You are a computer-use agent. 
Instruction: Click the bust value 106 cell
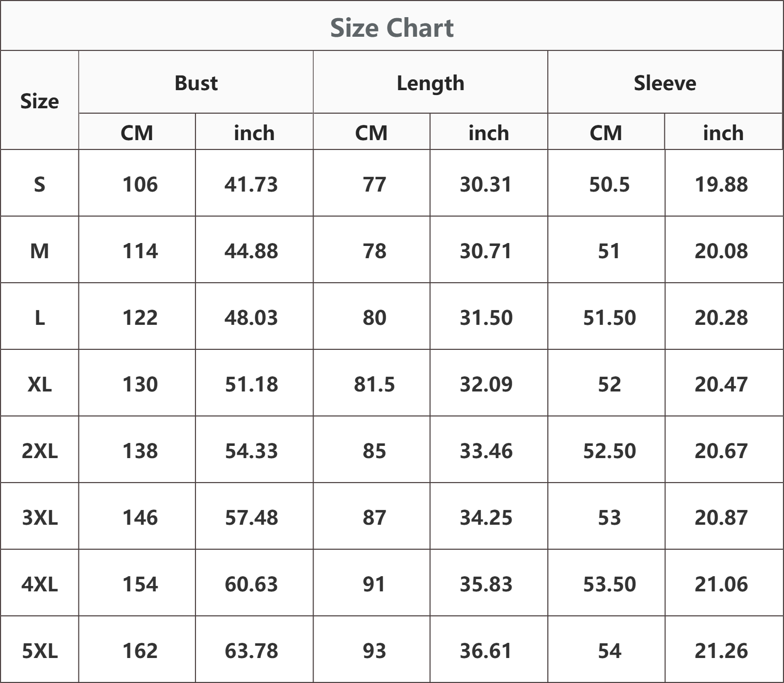click(x=137, y=183)
